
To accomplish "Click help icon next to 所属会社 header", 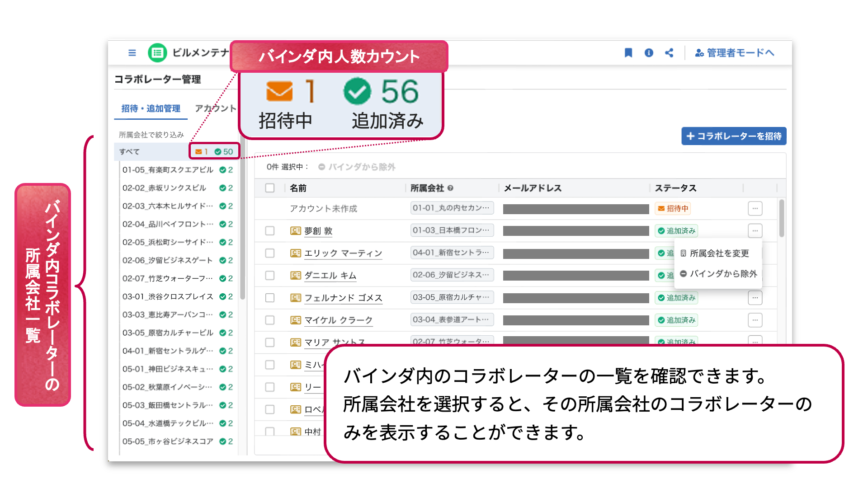I will coord(450,188).
